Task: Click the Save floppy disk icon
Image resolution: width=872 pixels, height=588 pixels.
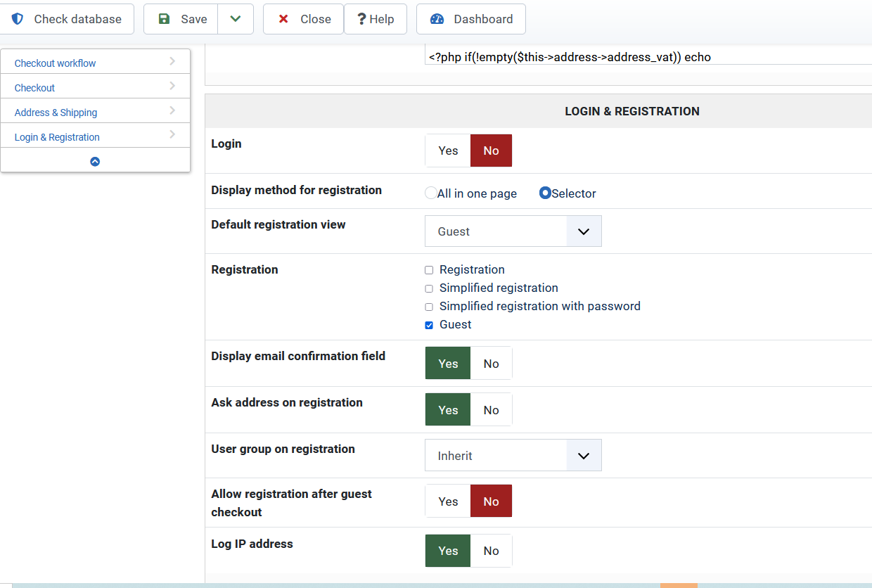Action: [164, 19]
